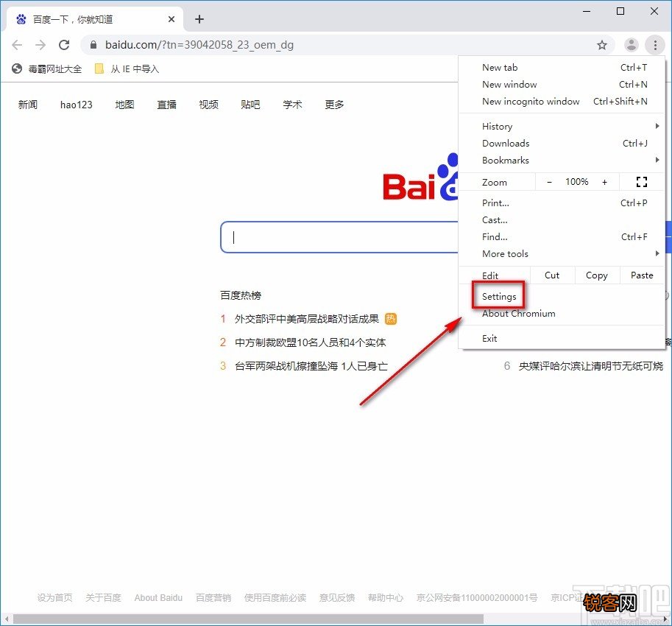The width and height of the screenshot is (672, 626).
Task: Choose New incognito window
Action: click(x=562, y=101)
